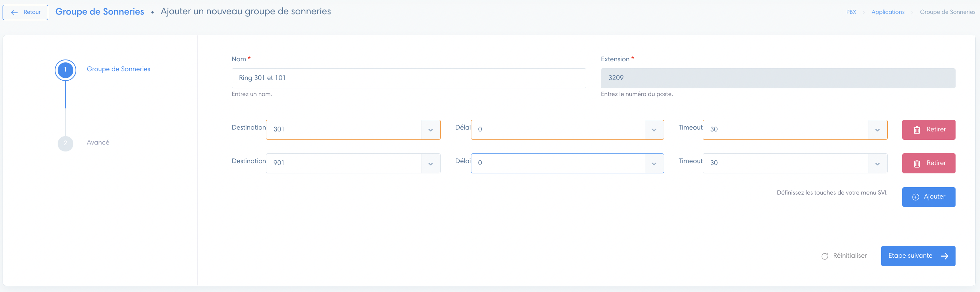Open the Timeout dropdown in 301 row
The image size is (980, 292).
[795, 130]
